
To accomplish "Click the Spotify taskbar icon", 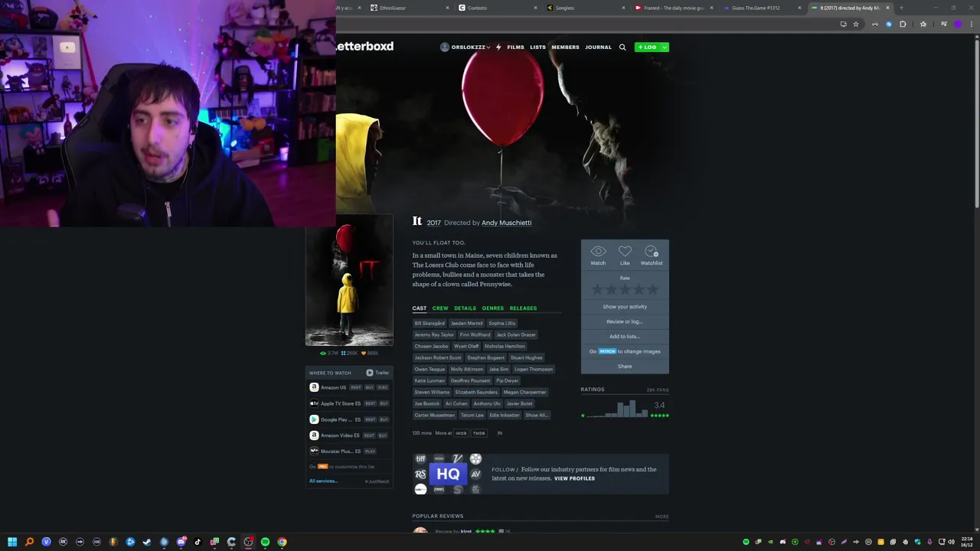I will [x=265, y=542].
